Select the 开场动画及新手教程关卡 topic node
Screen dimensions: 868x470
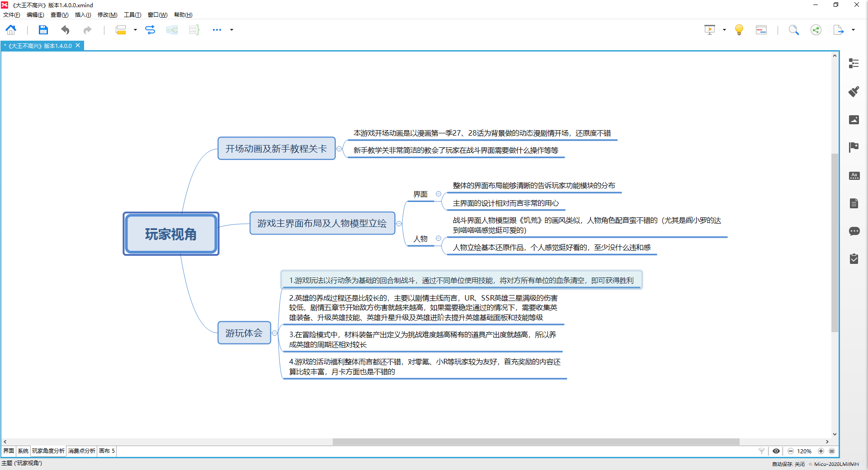point(276,149)
